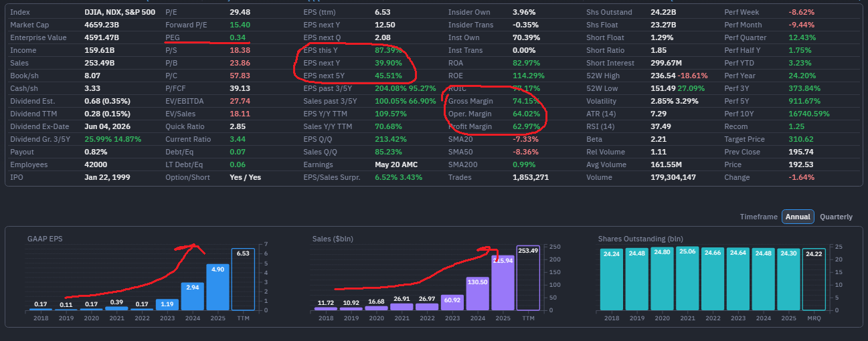
Task: Open the DJIA, NDX, S&P 500 index links
Action: point(120,12)
